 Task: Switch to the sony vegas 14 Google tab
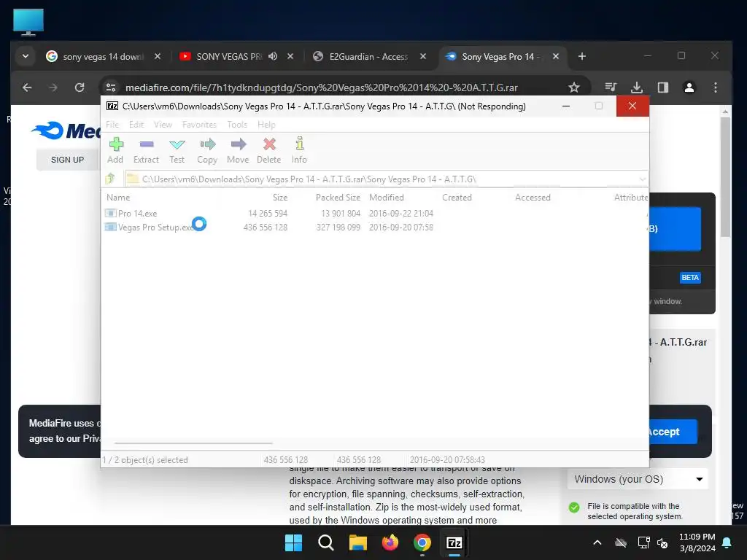(102, 56)
